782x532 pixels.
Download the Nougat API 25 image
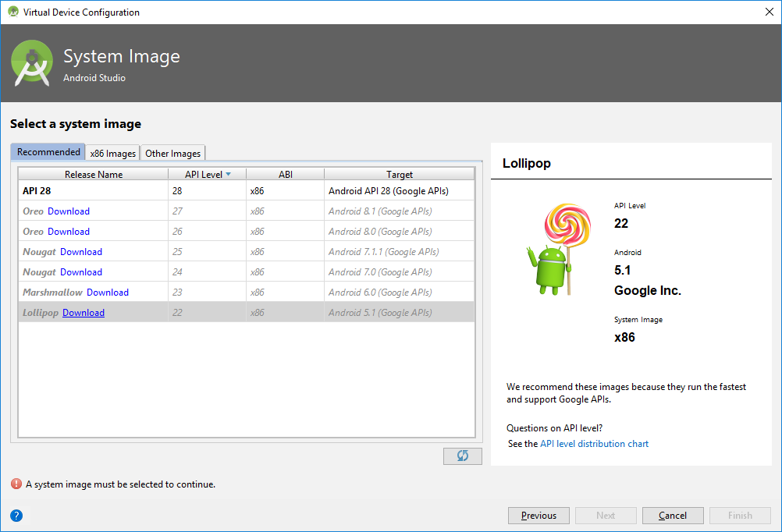[x=81, y=251]
